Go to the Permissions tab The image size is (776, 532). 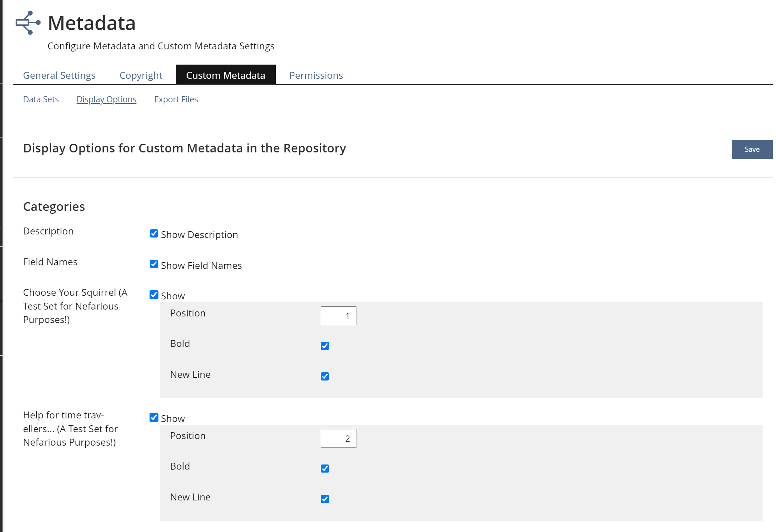pyautogui.click(x=316, y=75)
